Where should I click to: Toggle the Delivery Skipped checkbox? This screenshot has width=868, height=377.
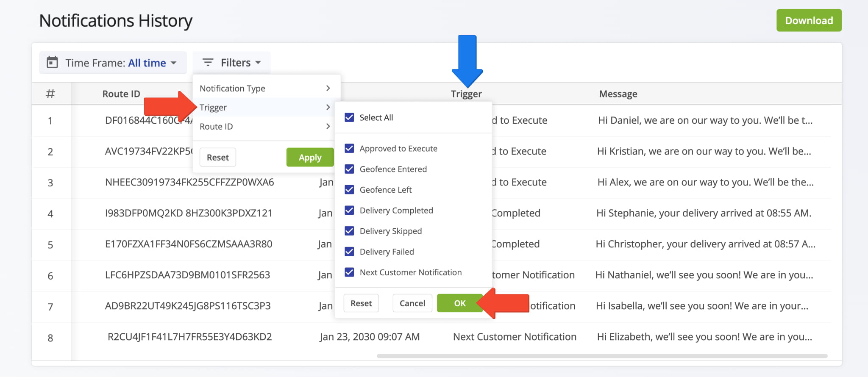(x=349, y=231)
